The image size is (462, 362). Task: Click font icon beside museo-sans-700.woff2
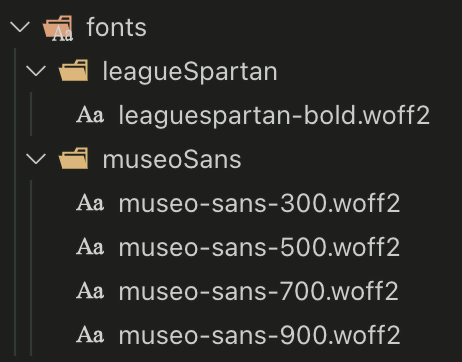coord(90,291)
